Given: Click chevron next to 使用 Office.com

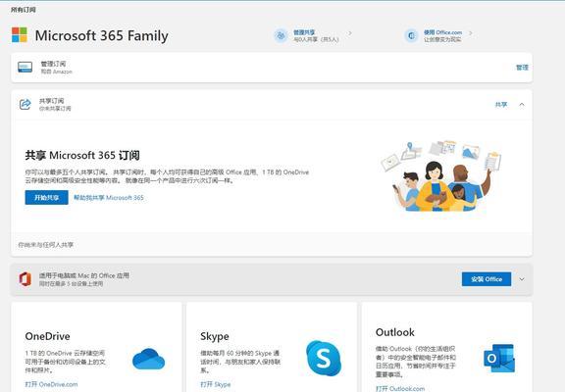Looking at the screenshot, I should [471, 33].
